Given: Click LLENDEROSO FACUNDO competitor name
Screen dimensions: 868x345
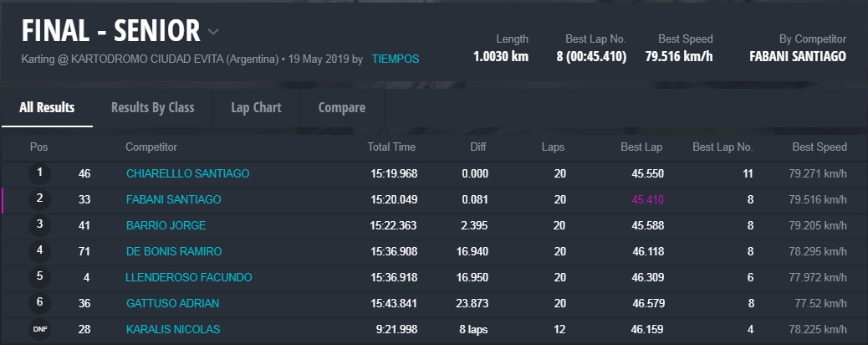Looking at the screenshot, I should (x=189, y=278).
